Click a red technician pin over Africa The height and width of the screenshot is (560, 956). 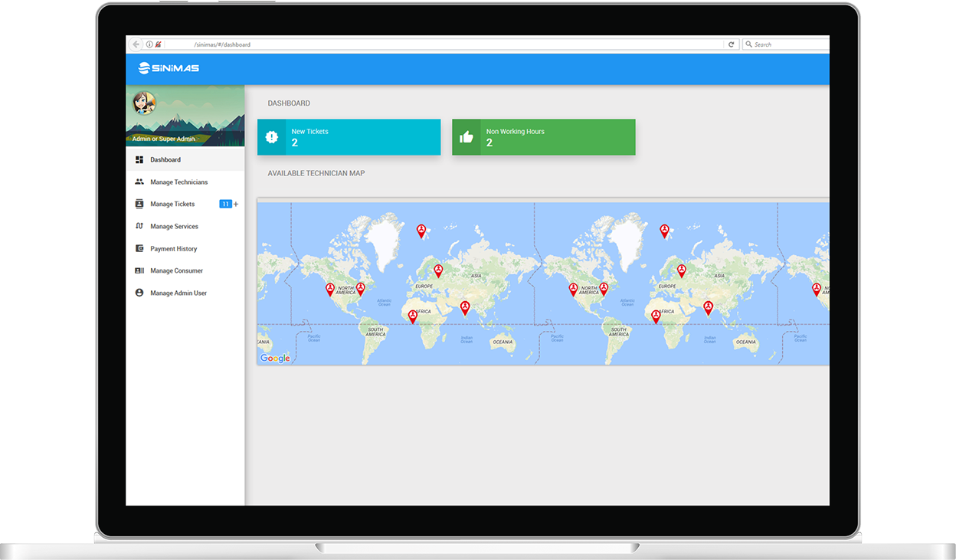(412, 315)
